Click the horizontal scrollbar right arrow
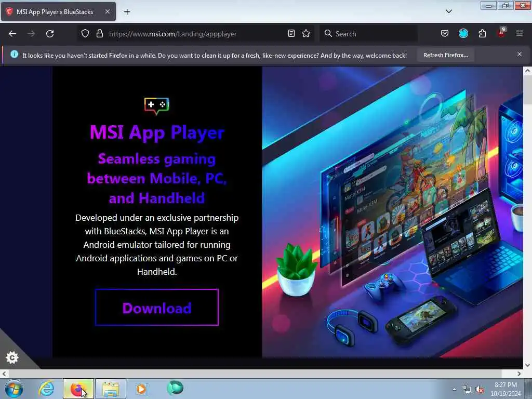532x399 pixels. (519, 374)
